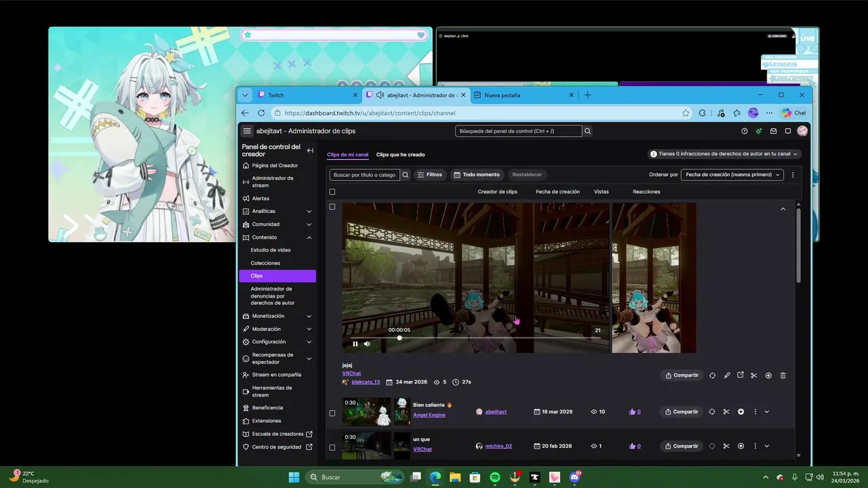Open the Copilot Chat button in Edge
Image resolution: width=868 pixels, height=488 pixels.
pos(794,113)
